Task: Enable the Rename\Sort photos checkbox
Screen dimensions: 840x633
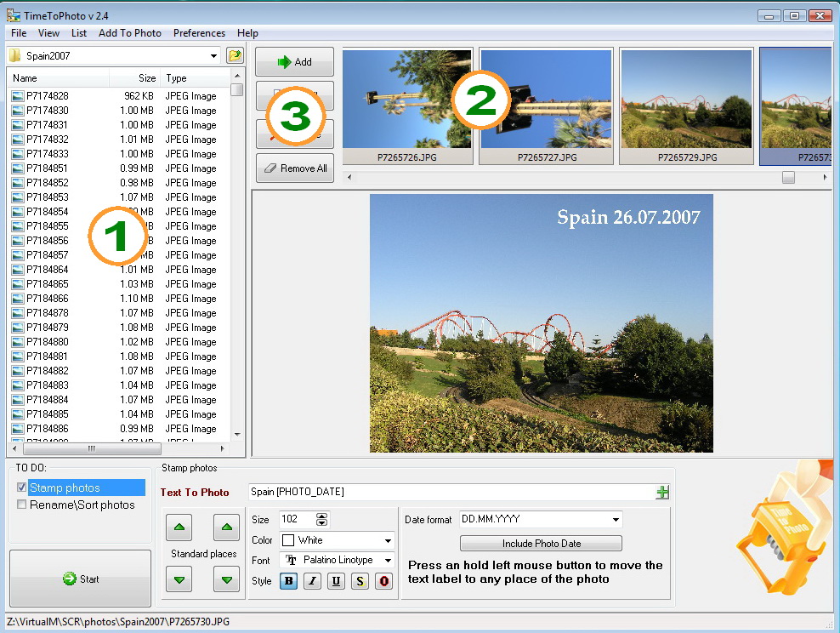Action: click(x=21, y=505)
